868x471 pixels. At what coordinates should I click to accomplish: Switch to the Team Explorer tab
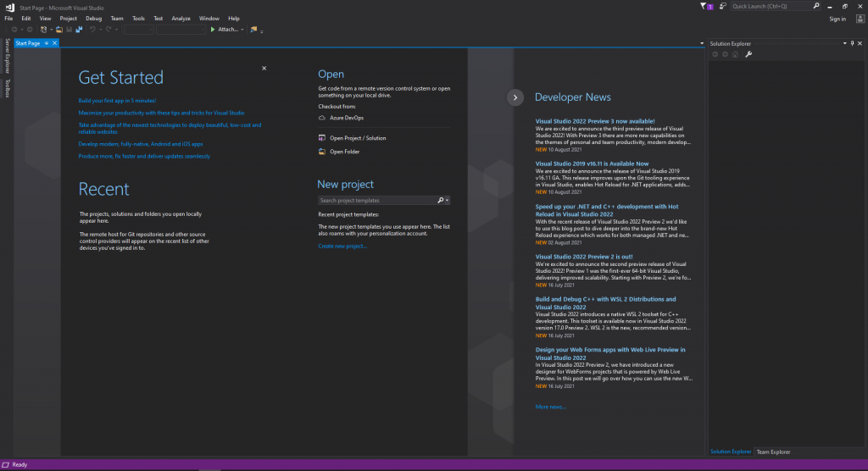pyautogui.click(x=773, y=452)
